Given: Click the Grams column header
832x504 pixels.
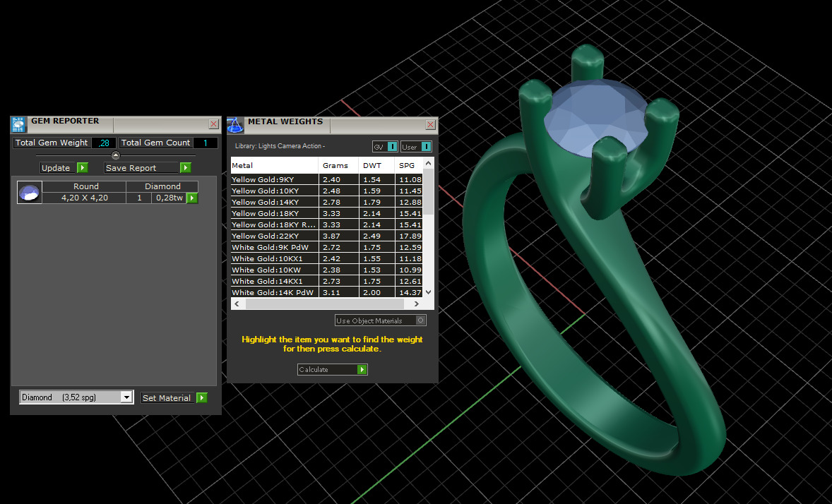Looking at the screenshot, I should coord(338,165).
